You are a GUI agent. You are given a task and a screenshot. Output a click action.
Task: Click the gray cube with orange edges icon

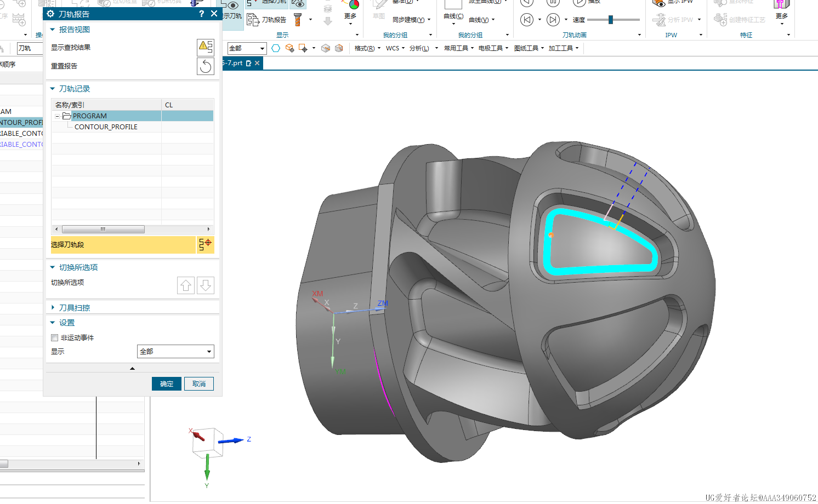tap(339, 48)
